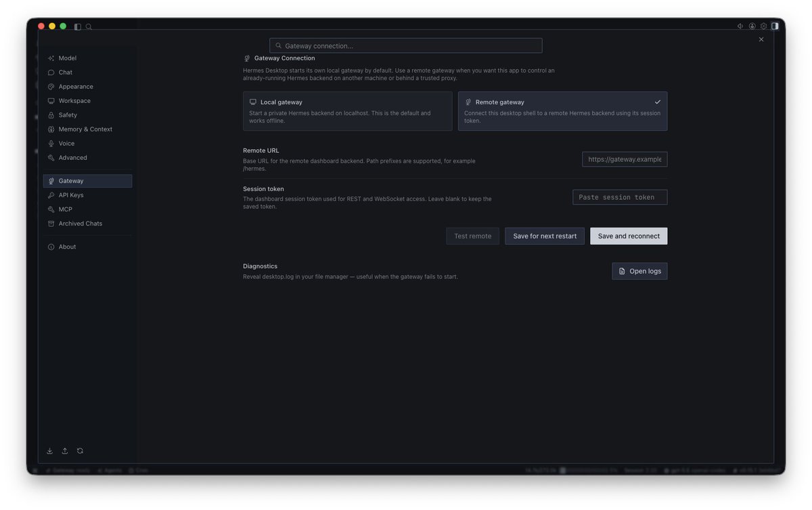
Task: Go to Memory & Context settings
Action: click(87, 129)
